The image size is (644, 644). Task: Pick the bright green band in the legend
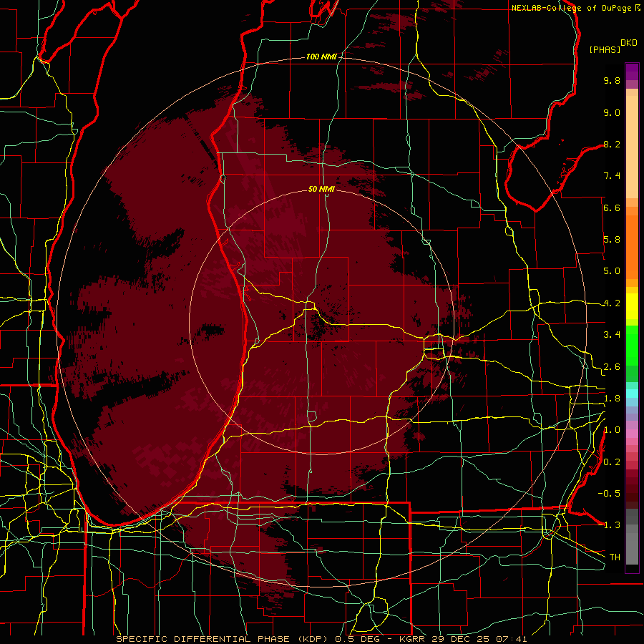[632, 345]
